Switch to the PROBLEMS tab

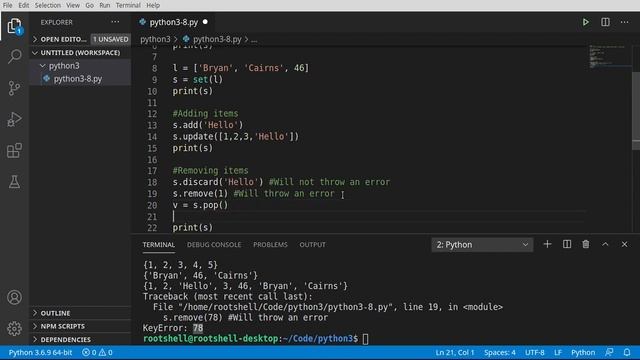270,244
